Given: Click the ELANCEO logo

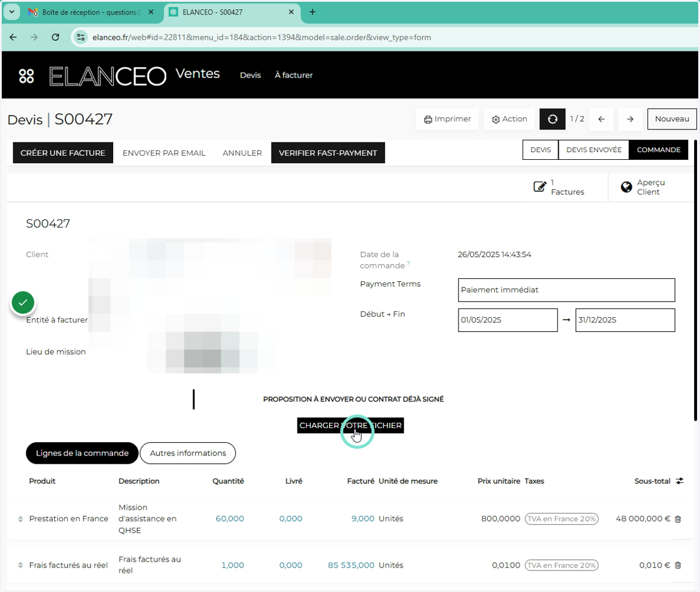Looking at the screenshot, I should 108,76.
